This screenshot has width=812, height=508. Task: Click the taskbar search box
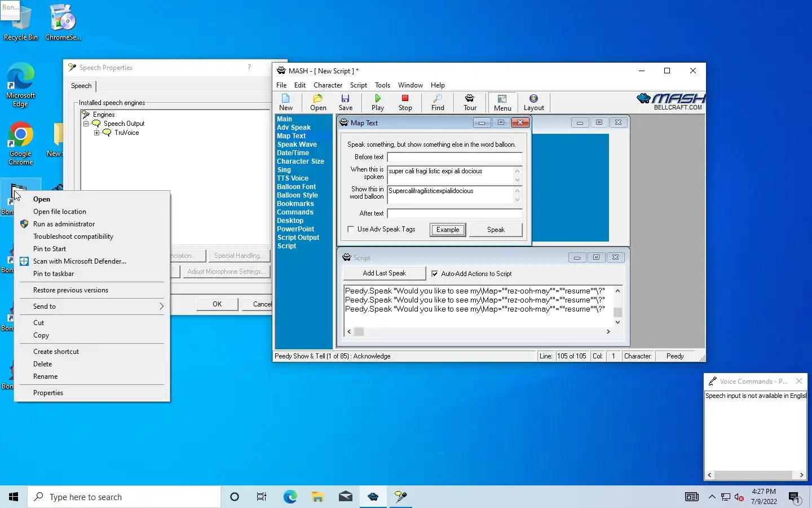[x=124, y=497]
